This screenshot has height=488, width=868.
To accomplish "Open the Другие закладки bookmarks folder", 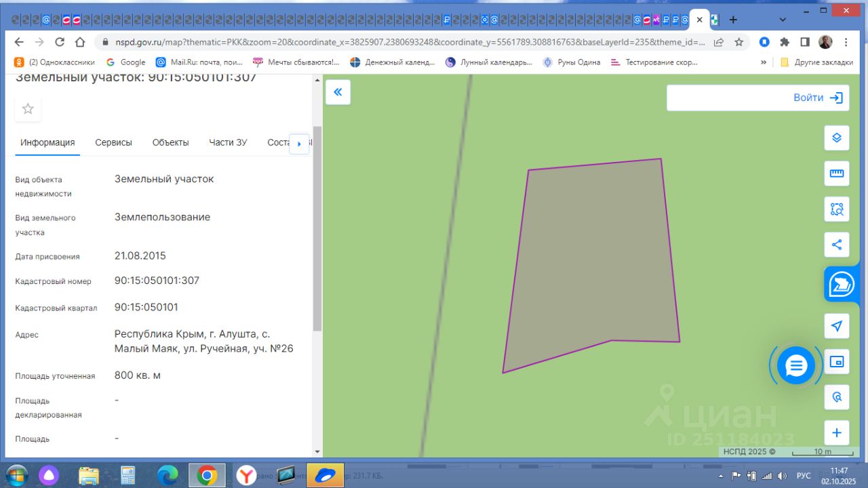I will 817,62.
